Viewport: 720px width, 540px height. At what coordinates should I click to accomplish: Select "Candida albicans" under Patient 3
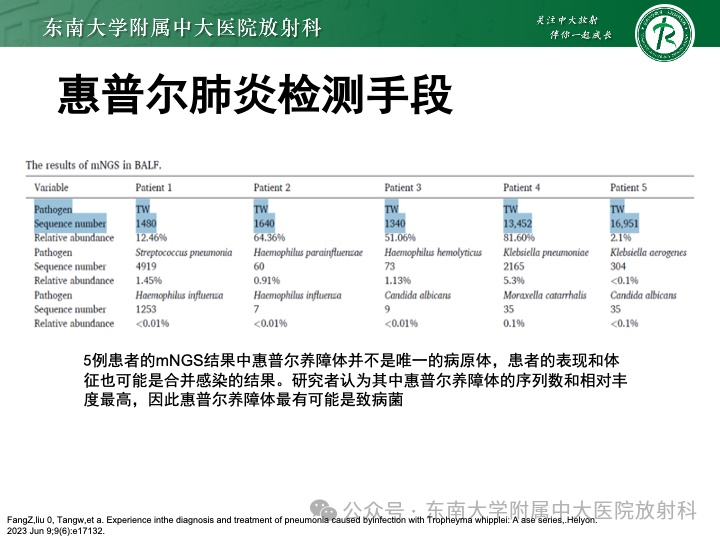(x=418, y=295)
